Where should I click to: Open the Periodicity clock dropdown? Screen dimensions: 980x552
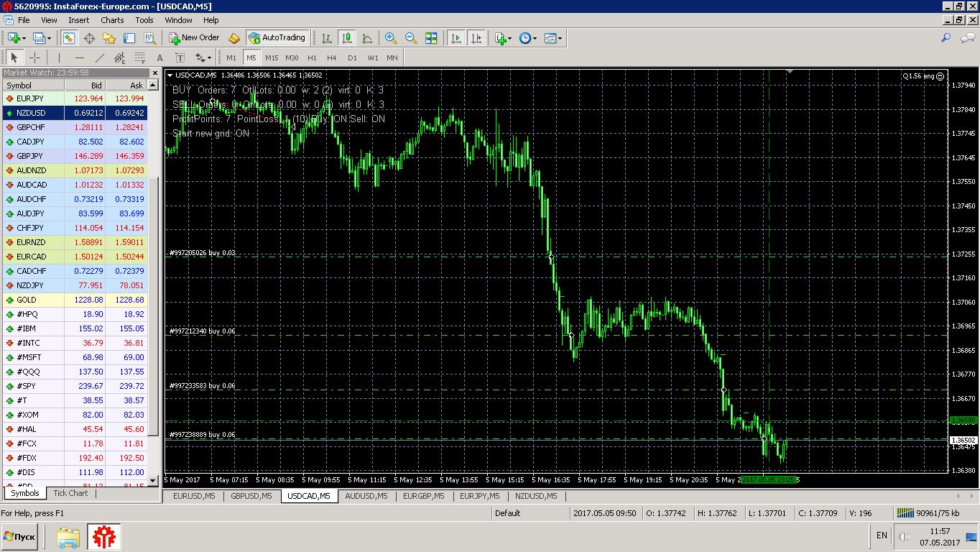pos(528,38)
